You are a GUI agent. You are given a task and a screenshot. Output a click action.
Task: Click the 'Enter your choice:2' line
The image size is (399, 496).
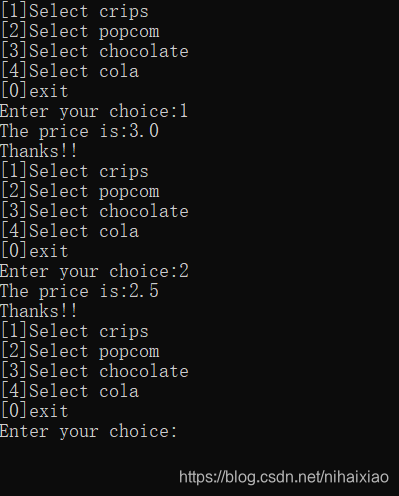click(x=94, y=272)
